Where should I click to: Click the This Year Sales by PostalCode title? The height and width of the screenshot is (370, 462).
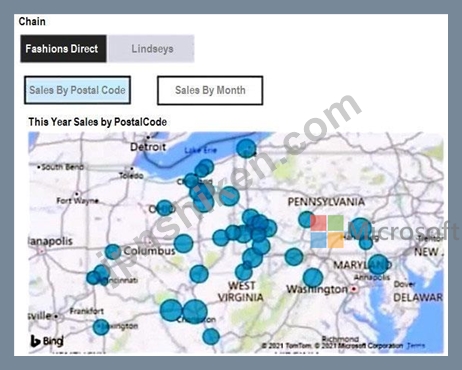[98, 122]
